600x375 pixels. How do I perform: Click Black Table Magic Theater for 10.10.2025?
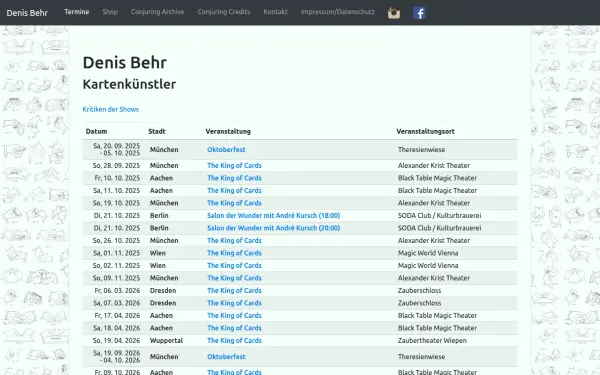tap(437, 178)
